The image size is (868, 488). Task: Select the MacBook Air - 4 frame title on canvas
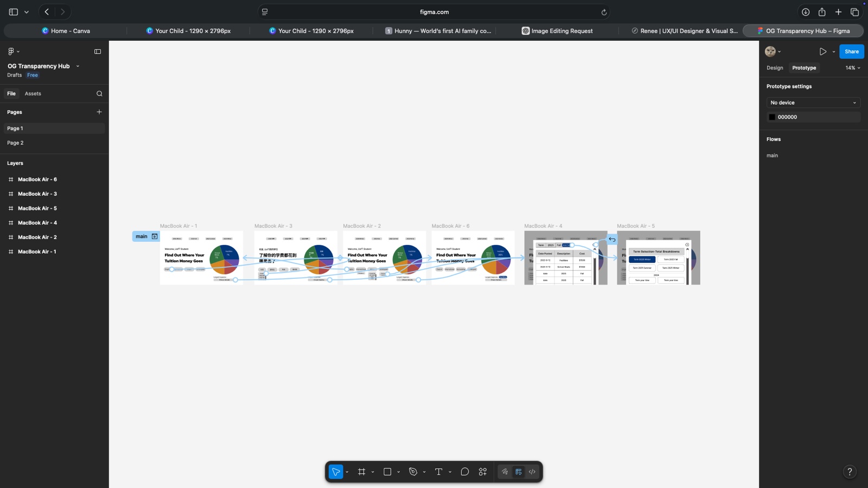tap(543, 226)
